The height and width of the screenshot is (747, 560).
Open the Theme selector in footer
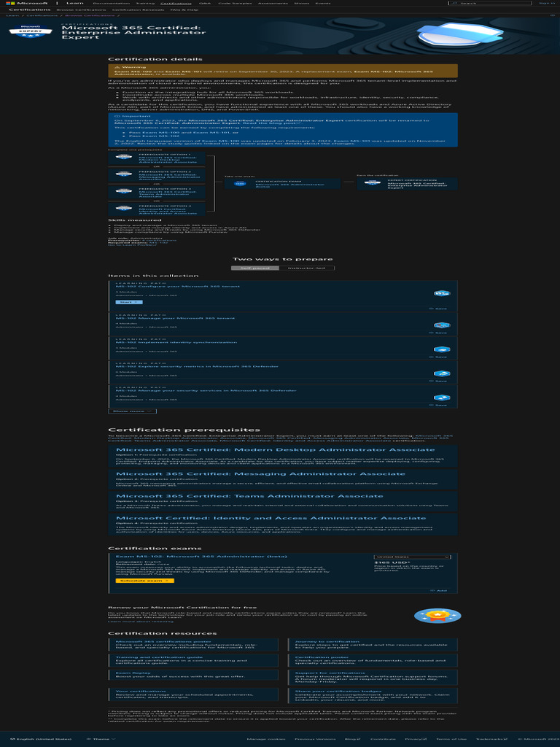[x=101, y=739]
